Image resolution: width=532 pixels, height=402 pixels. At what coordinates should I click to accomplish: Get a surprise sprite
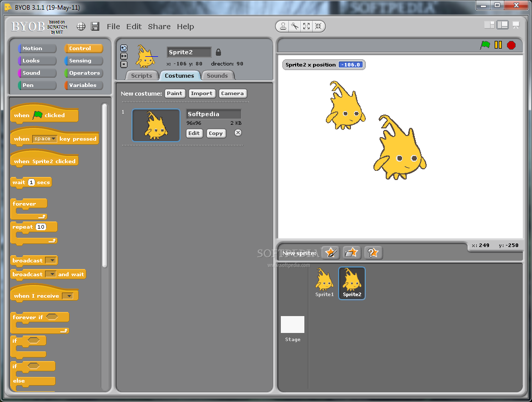[373, 253]
